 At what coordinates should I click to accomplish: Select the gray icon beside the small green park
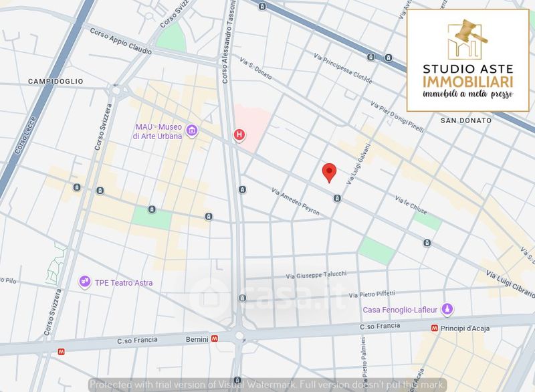[152, 209]
